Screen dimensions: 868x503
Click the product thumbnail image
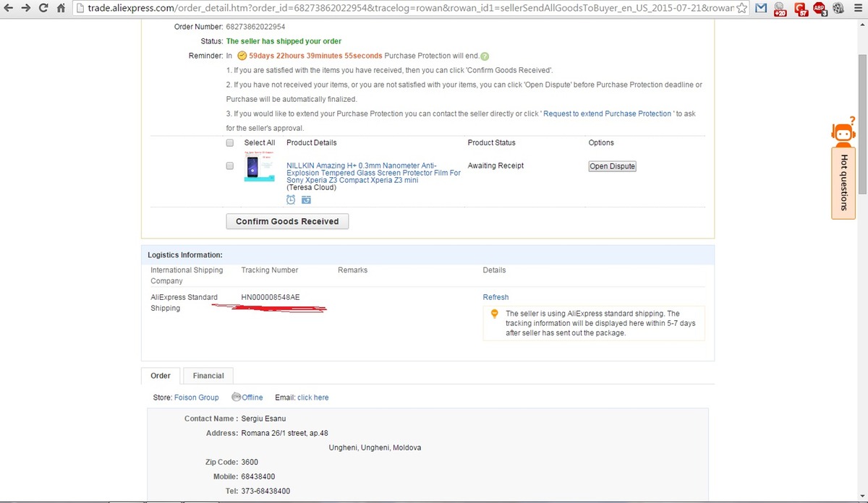[259, 165]
